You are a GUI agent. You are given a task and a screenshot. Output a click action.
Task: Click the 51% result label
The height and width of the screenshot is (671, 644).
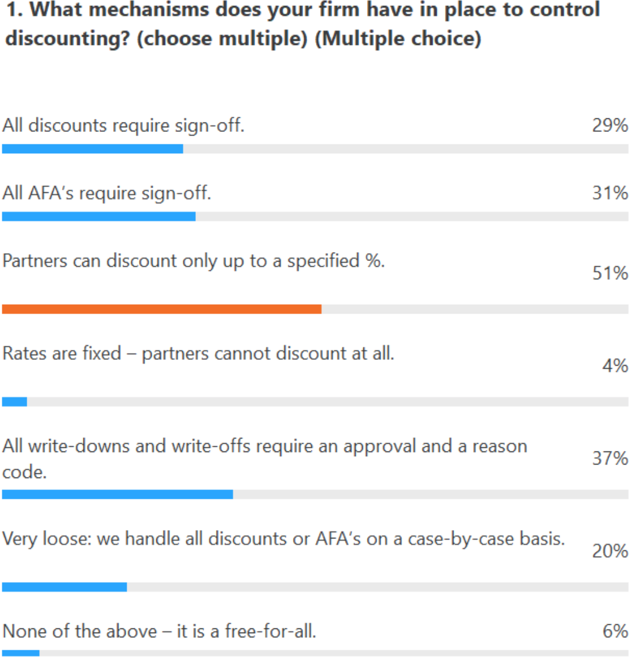pos(610,273)
